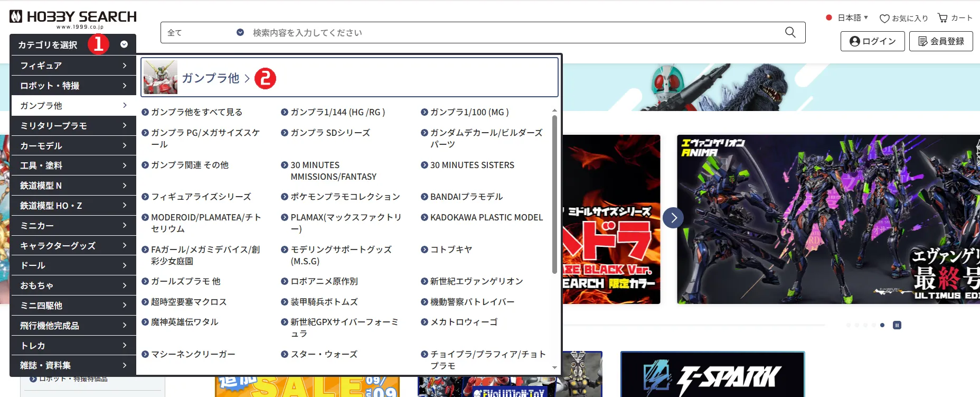This screenshot has width=980, height=397.
Task: Open ポケモンプラモコレクション link
Action: pyautogui.click(x=345, y=197)
